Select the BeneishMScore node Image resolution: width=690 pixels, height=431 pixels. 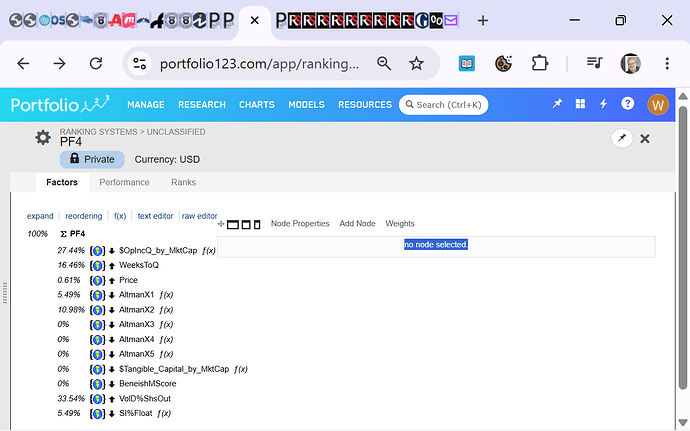point(148,384)
